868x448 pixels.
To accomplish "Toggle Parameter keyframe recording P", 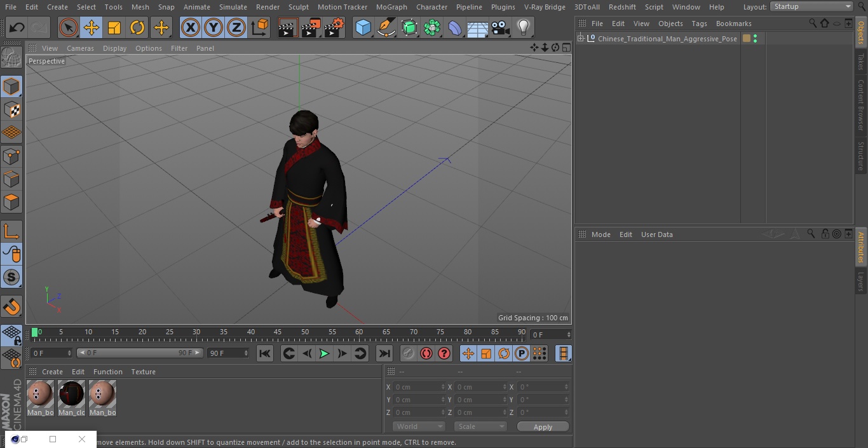I will (x=522, y=353).
